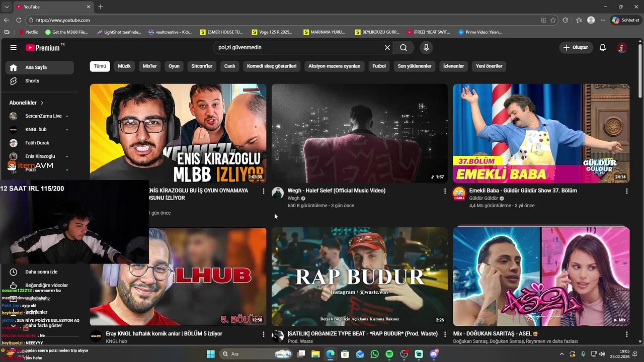This screenshot has height=362, width=644.
Task: Open File Explorer from the taskbar
Action: click(x=315, y=354)
